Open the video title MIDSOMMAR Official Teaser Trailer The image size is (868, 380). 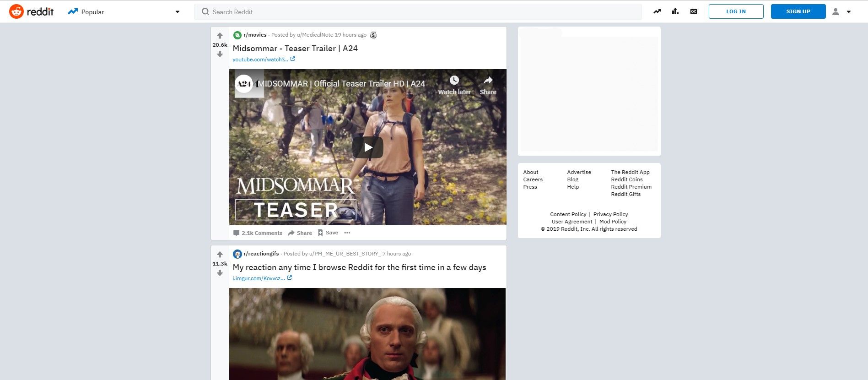pos(341,84)
